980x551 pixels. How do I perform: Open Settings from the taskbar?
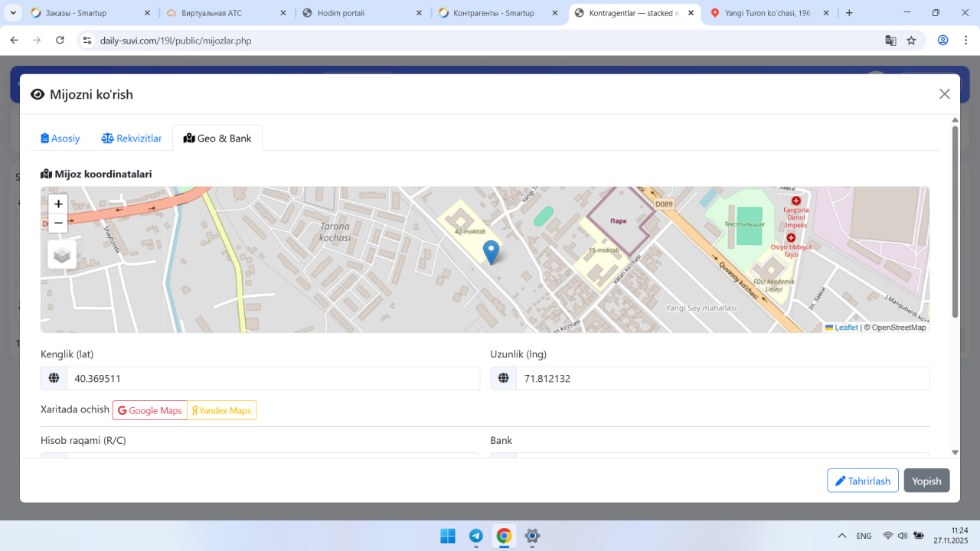pyautogui.click(x=532, y=536)
